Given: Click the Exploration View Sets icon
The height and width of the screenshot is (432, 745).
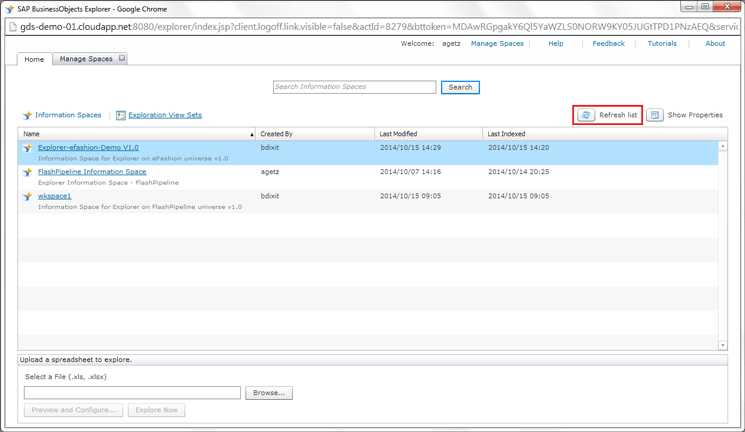Looking at the screenshot, I should (120, 116).
